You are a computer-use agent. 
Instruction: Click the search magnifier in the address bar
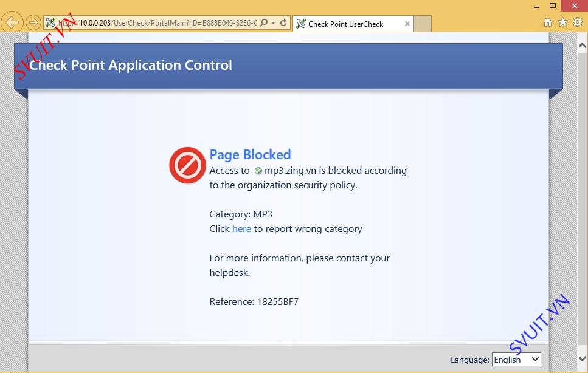(x=264, y=23)
